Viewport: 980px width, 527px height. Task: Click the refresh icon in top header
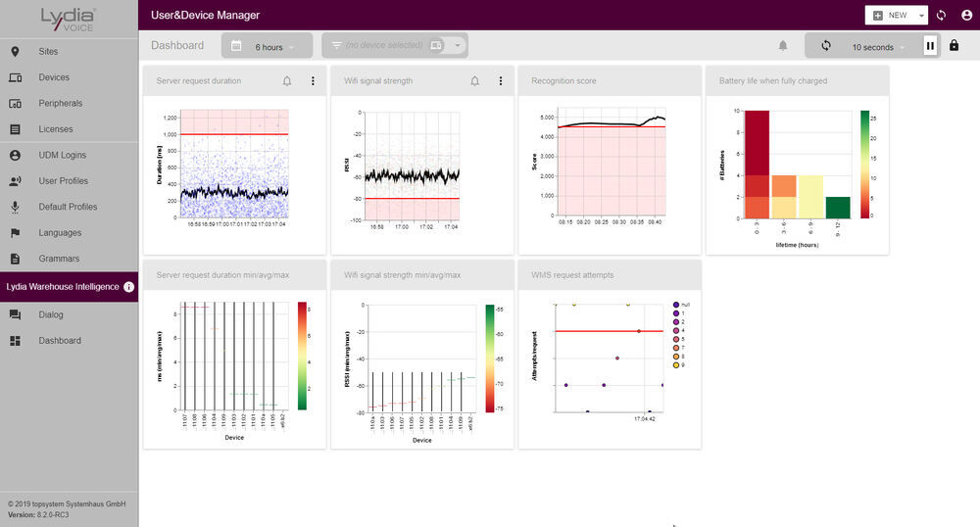click(x=942, y=16)
